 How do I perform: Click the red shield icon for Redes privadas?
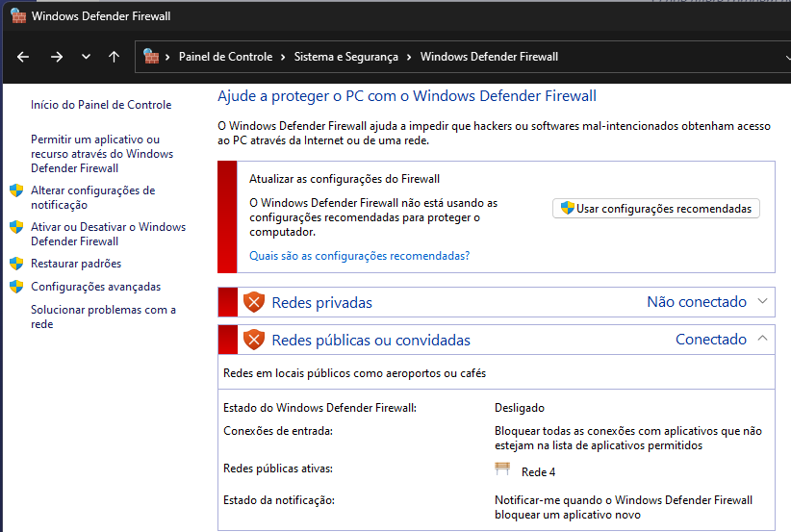(254, 302)
